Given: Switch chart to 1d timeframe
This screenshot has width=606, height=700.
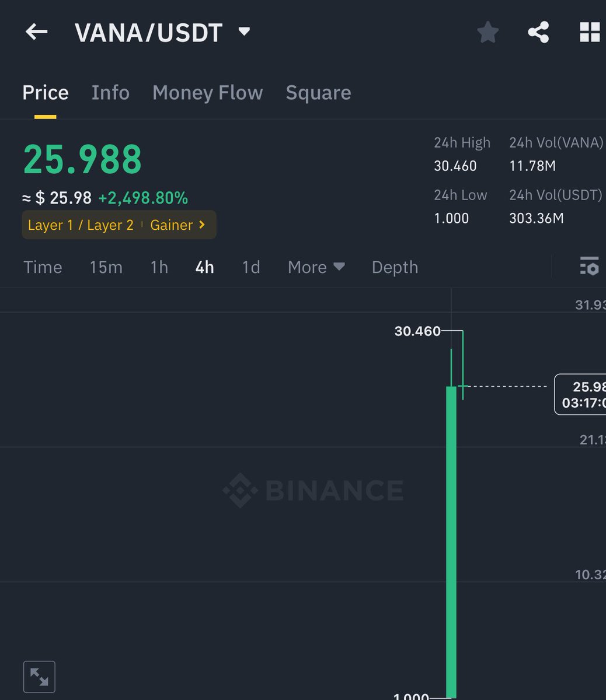Looking at the screenshot, I should (x=251, y=267).
